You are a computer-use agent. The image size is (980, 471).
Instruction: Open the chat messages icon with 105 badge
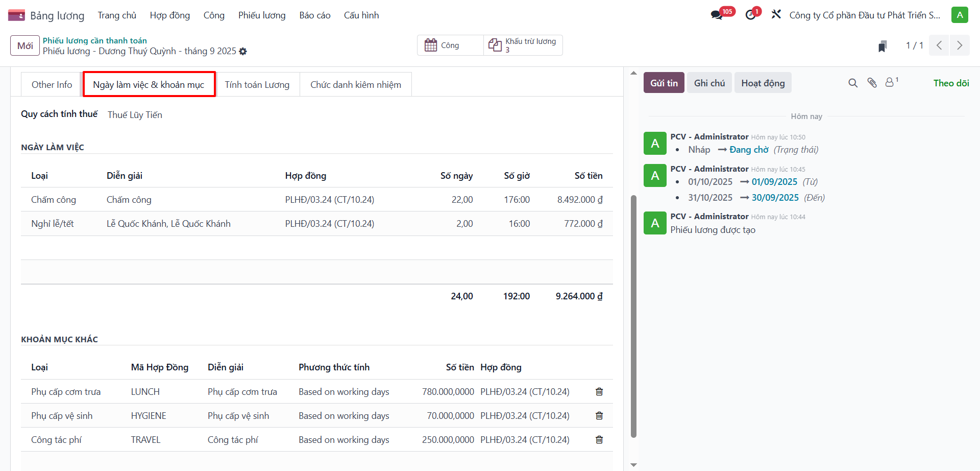click(x=717, y=15)
